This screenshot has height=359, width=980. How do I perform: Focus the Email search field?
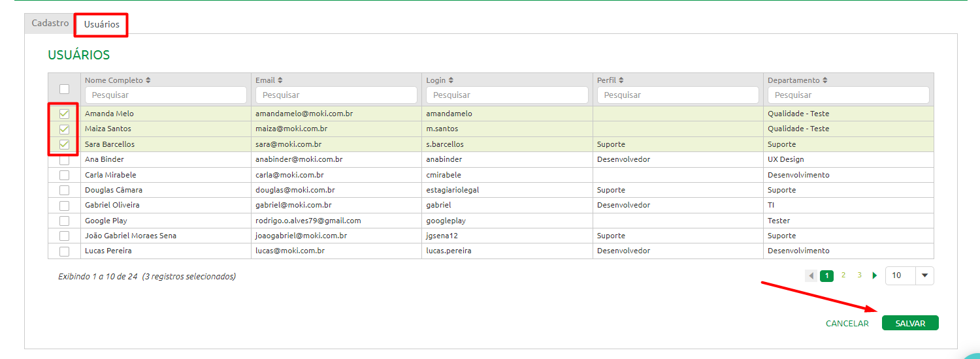point(336,95)
